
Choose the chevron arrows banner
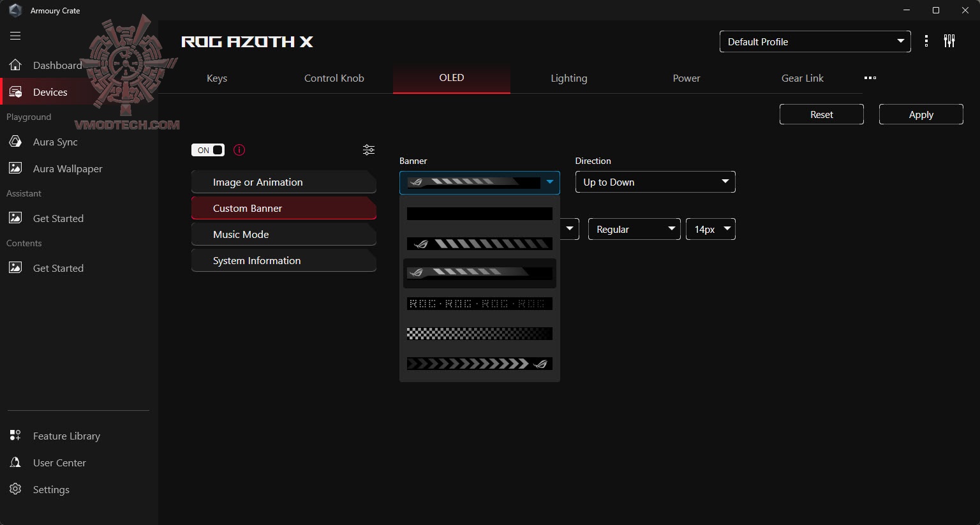coord(480,364)
